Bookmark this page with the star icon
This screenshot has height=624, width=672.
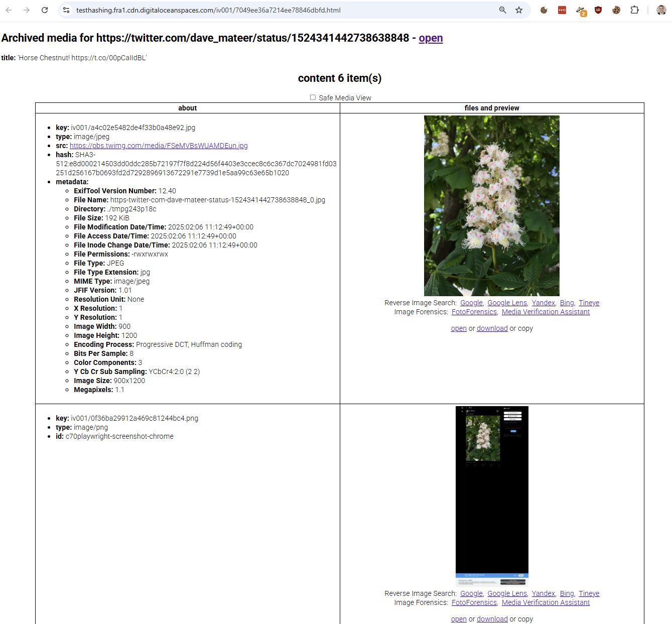pyautogui.click(x=519, y=10)
